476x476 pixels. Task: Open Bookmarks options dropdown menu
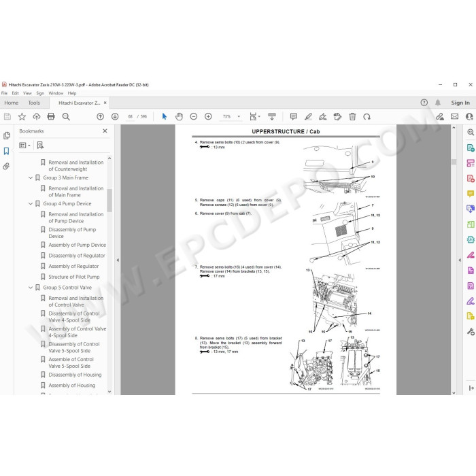click(x=24, y=146)
